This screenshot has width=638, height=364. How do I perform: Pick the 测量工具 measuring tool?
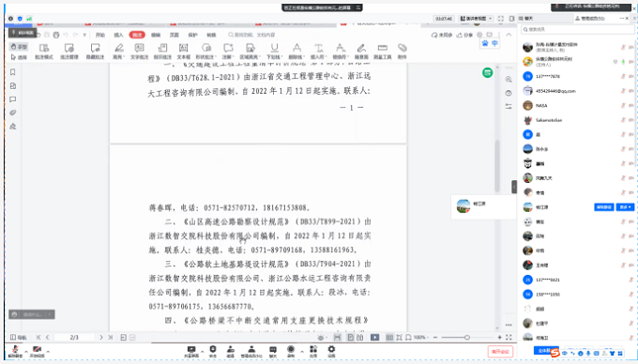coord(383,52)
